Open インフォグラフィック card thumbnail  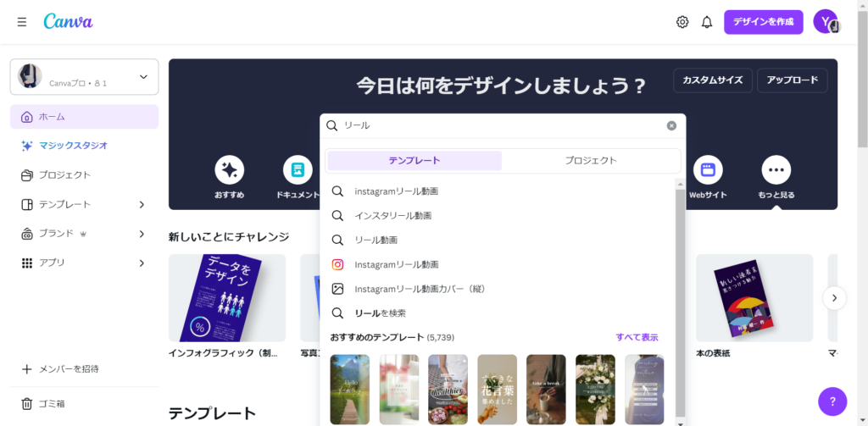[x=227, y=297]
